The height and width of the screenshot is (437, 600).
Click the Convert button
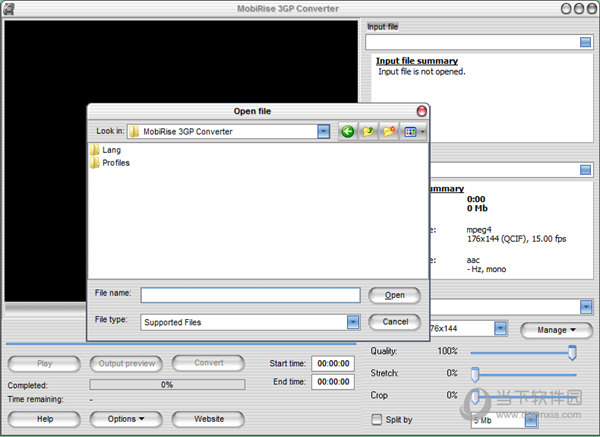click(208, 363)
